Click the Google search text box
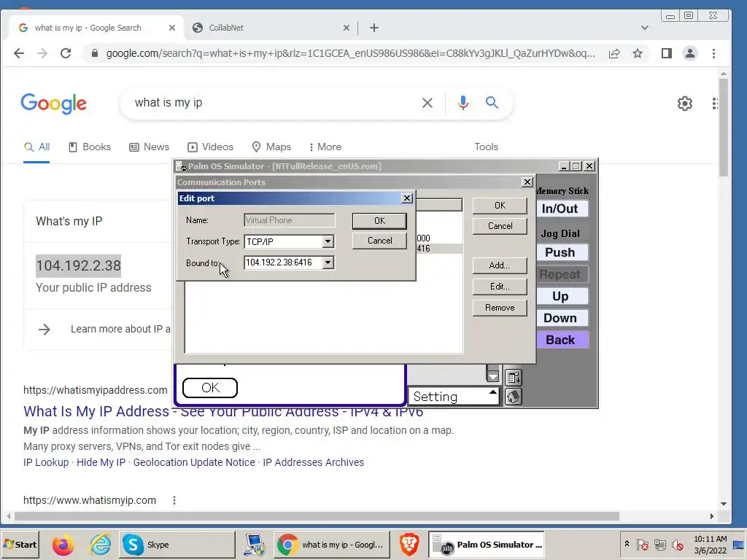The width and height of the screenshot is (747, 560). 274,102
